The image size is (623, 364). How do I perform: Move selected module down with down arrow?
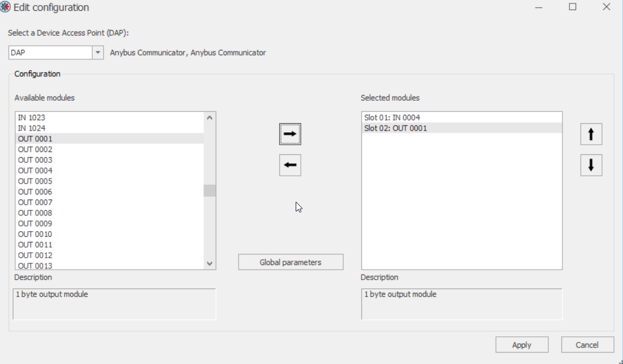click(591, 166)
